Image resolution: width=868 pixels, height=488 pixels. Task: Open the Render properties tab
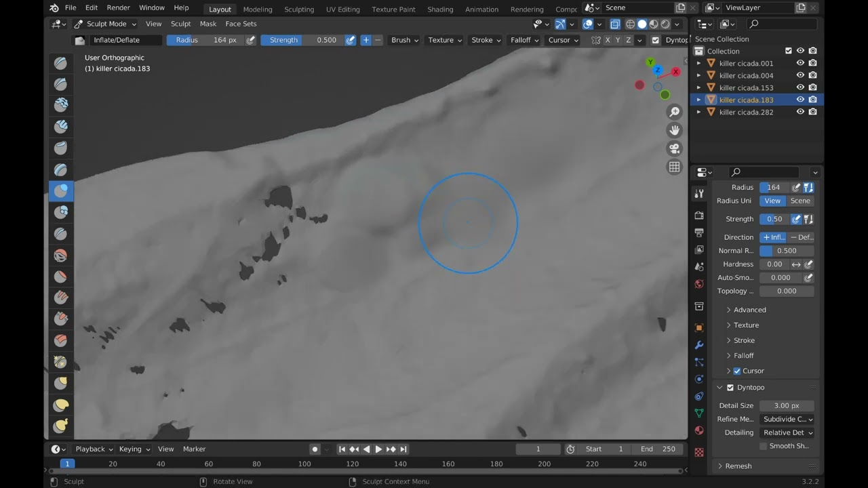coord(699,216)
